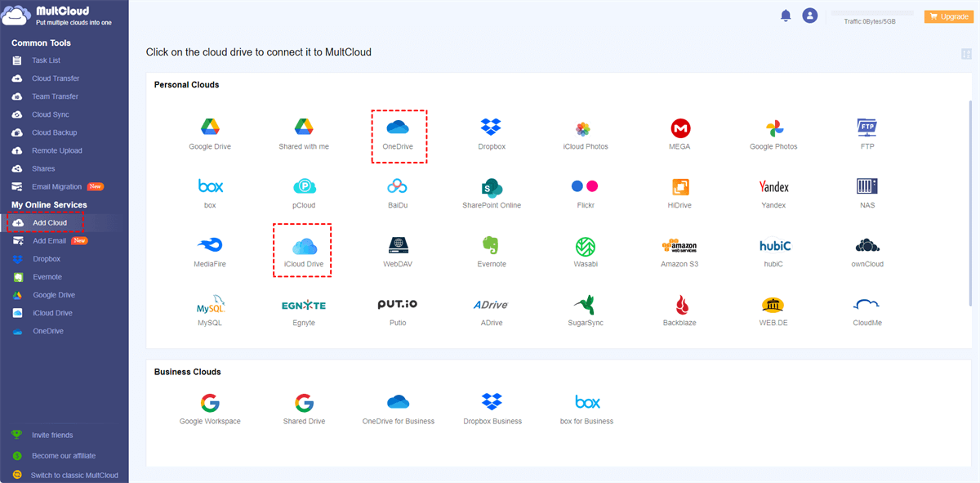This screenshot has height=483, width=980.
Task: Switch to classic MultCloud
Action: click(x=73, y=475)
